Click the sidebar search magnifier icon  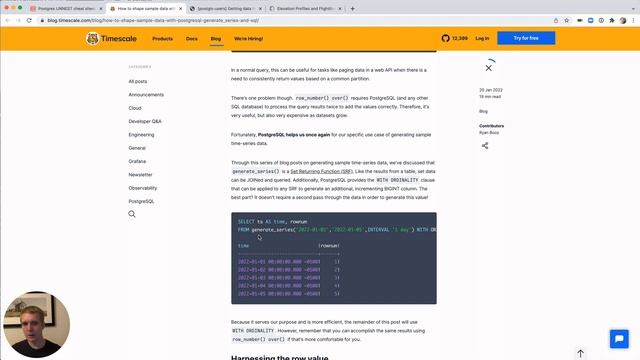(x=132, y=214)
